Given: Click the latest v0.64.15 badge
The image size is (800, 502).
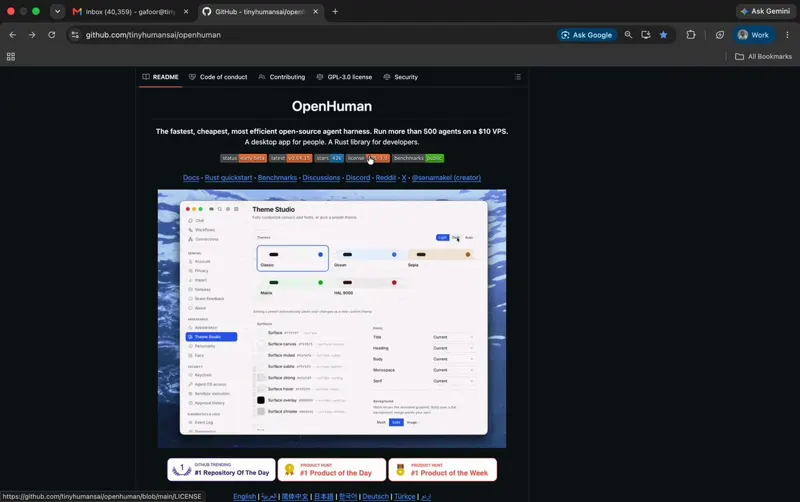Looking at the screenshot, I should (291, 158).
